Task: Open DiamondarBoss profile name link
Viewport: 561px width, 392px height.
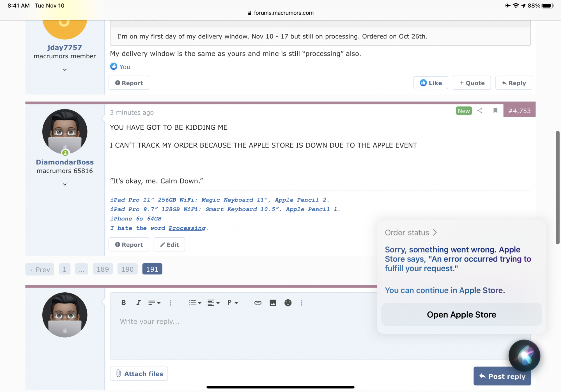Action: 65,162
